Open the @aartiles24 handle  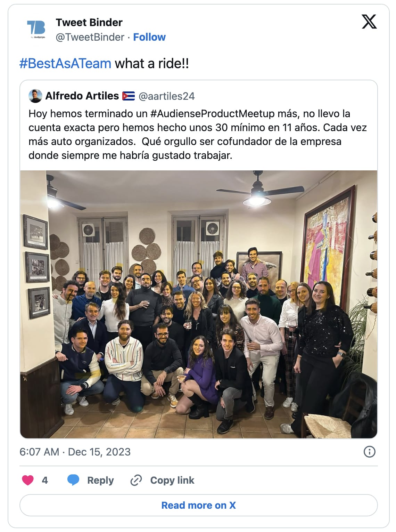(167, 96)
